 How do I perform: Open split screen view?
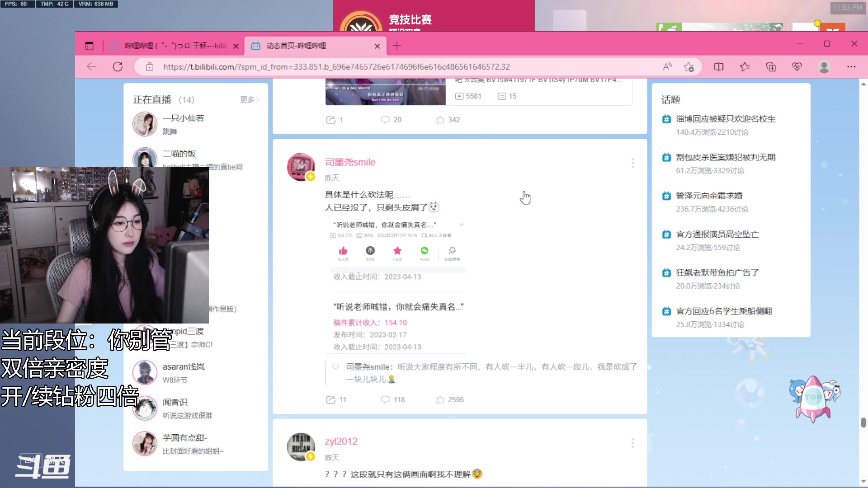tap(719, 67)
